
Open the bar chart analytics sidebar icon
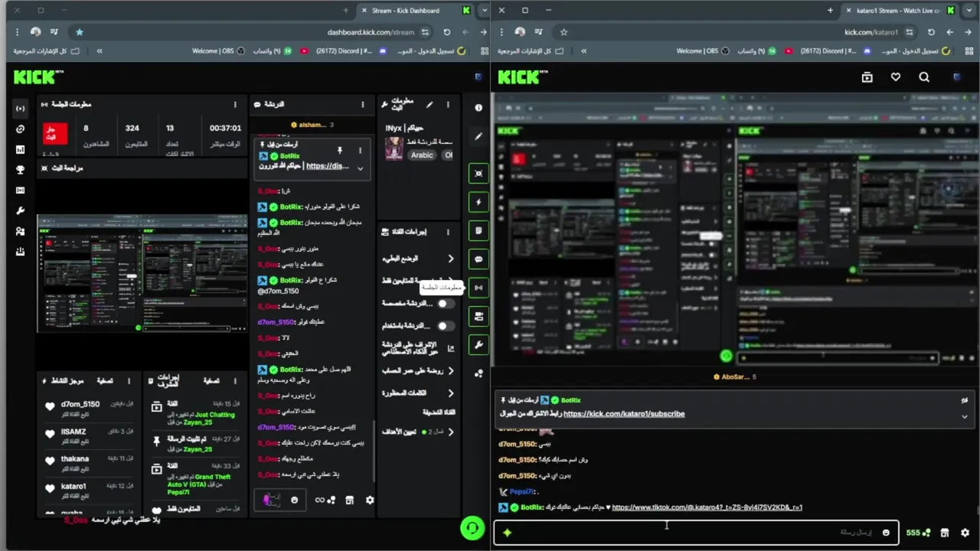pyautogui.click(x=20, y=149)
